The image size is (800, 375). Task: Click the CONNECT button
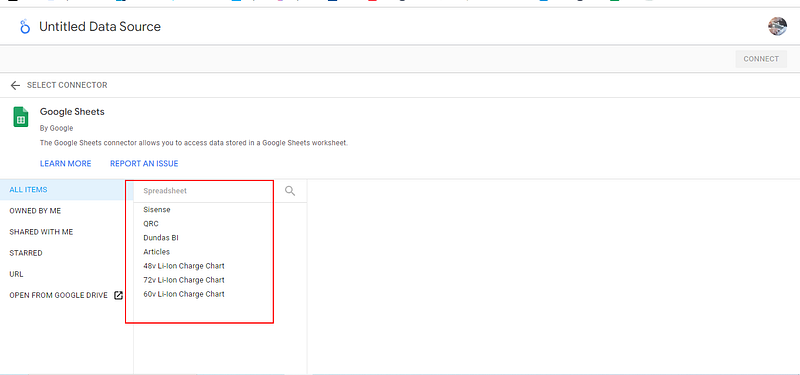[x=761, y=59]
